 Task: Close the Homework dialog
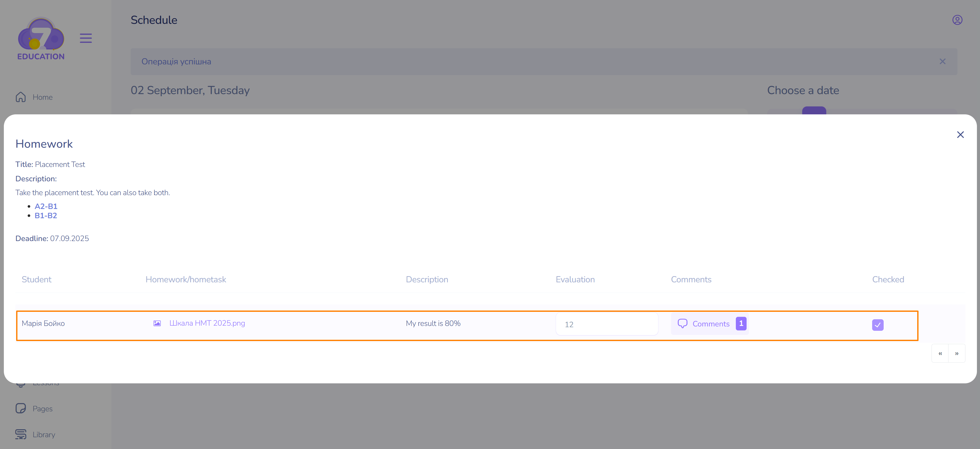point(960,135)
